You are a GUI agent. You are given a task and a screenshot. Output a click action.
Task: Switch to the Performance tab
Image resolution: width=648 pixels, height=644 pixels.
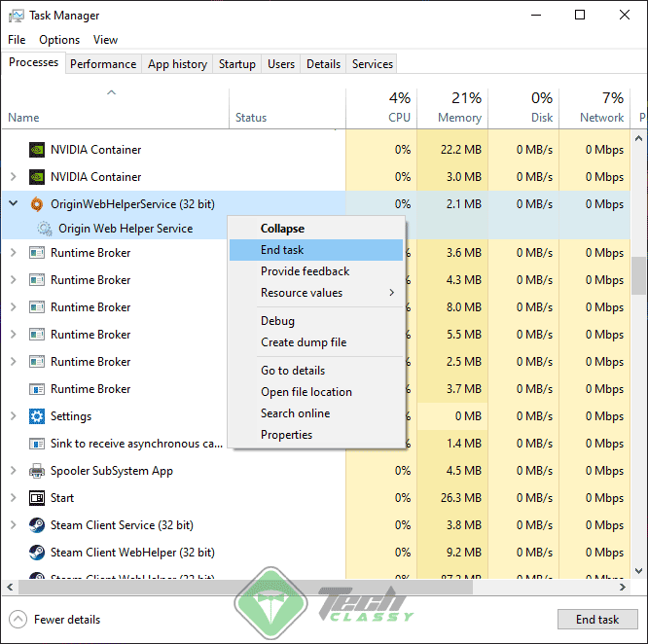click(103, 64)
